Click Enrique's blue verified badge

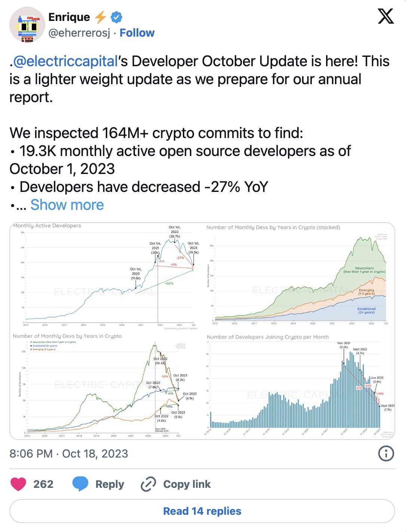[x=116, y=16]
